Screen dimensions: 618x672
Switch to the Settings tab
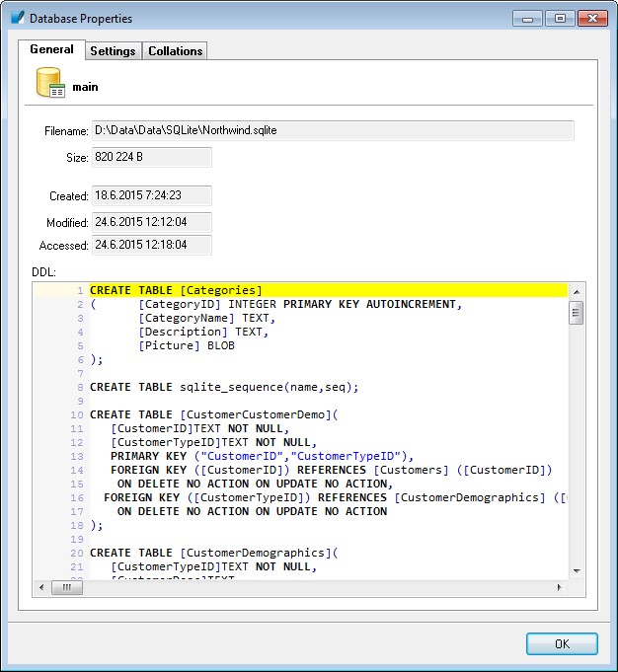pyautogui.click(x=113, y=51)
